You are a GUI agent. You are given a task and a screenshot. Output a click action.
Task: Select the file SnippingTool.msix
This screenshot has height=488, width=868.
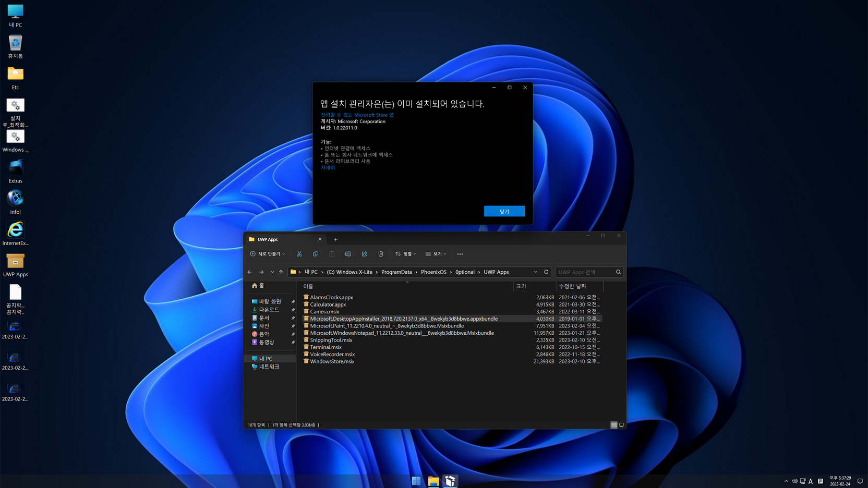pos(331,340)
